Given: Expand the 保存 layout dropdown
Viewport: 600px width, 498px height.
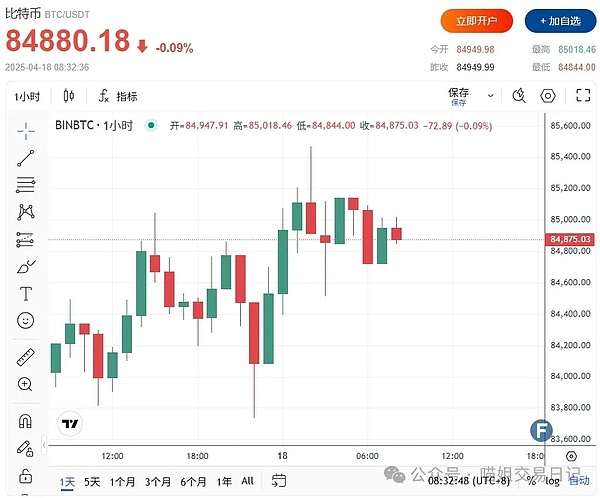Looking at the screenshot, I should (x=489, y=96).
